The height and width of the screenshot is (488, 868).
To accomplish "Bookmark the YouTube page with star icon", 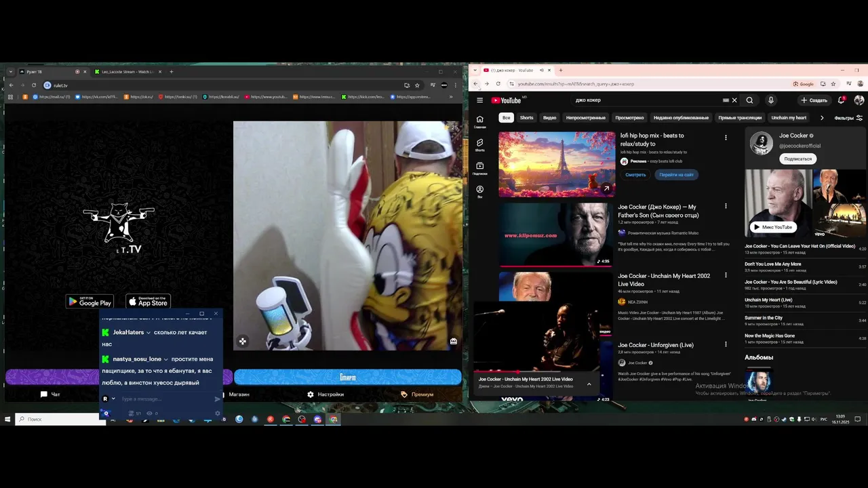I will (833, 84).
